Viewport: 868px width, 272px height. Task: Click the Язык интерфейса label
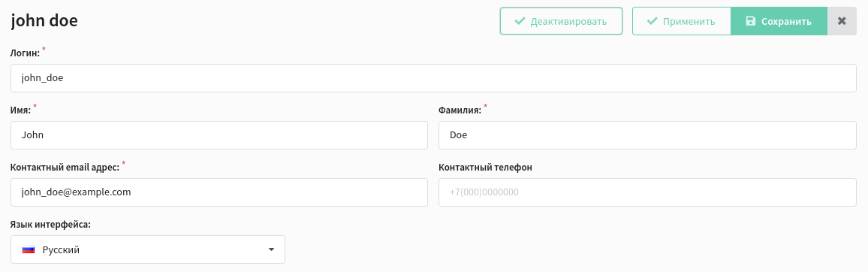coord(50,225)
